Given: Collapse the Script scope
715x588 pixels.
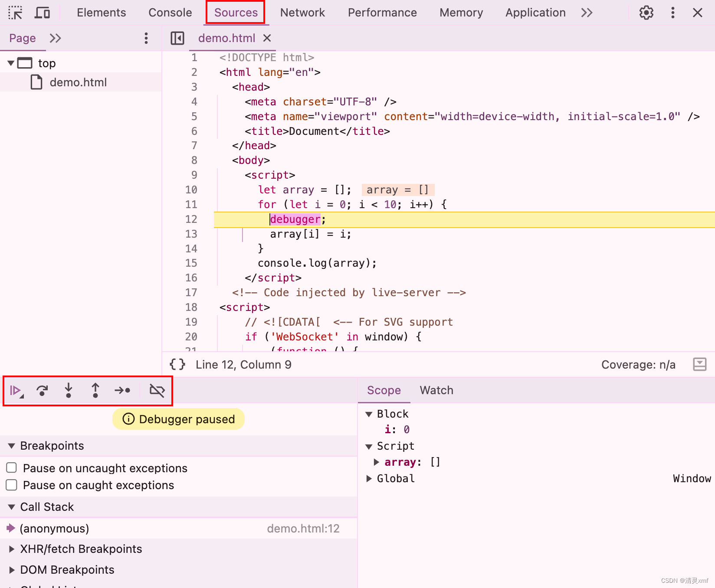Looking at the screenshot, I should (x=369, y=447).
